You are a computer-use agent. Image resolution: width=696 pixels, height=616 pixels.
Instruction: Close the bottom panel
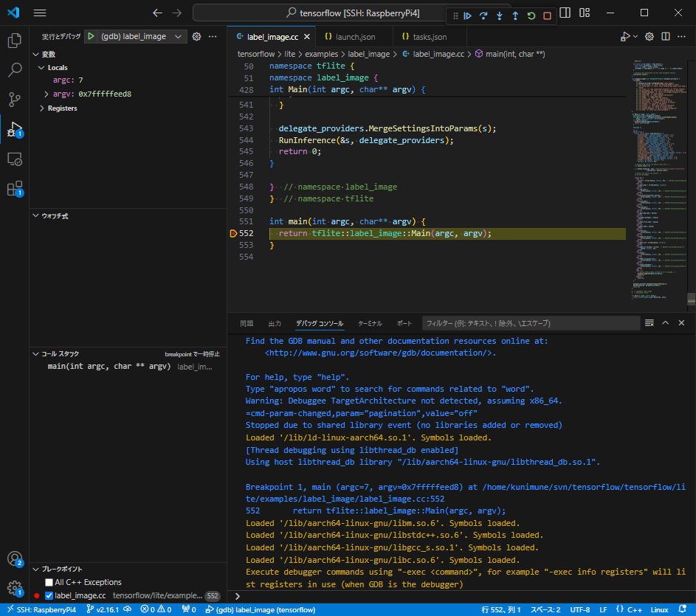pyautogui.click(x=682, y=323)
